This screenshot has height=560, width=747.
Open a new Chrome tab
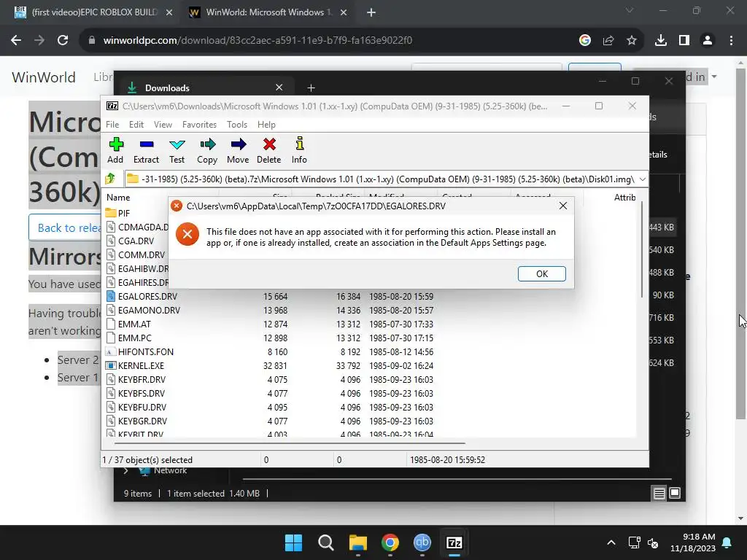click(371, 12)
